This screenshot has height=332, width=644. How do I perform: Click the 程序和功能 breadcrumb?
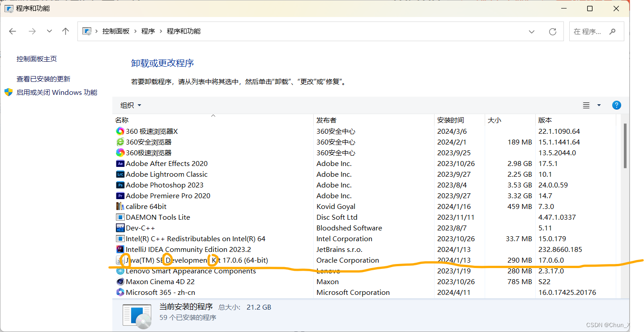click(x=183, y=31)
